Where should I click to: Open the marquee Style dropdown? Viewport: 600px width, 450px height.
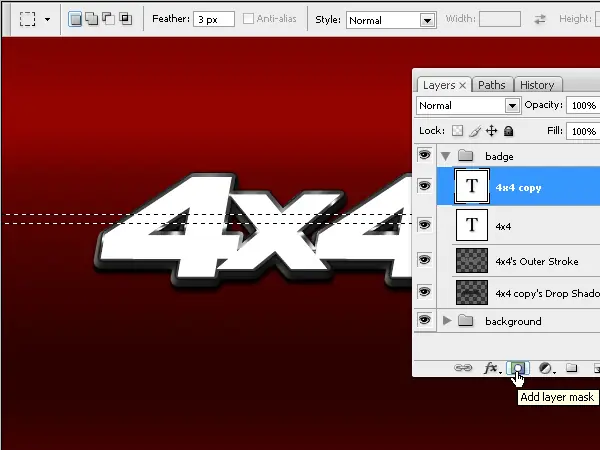[391, 19]
